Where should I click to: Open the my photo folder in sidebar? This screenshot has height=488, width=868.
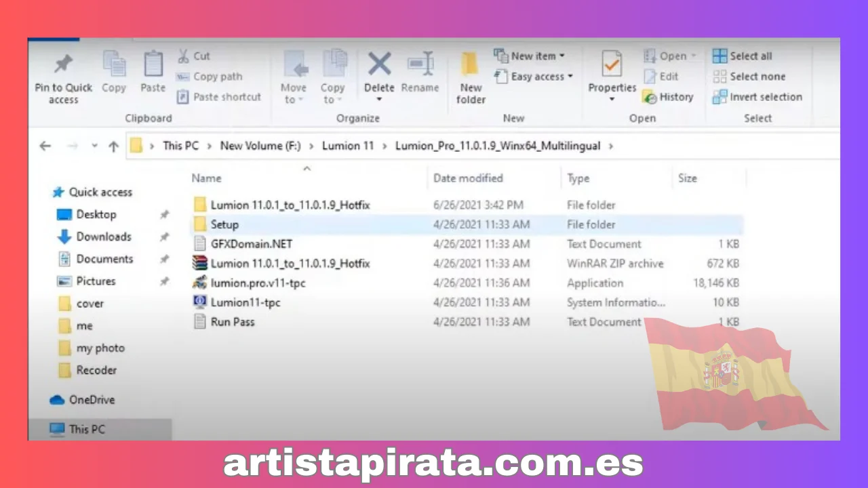point(92,348)
